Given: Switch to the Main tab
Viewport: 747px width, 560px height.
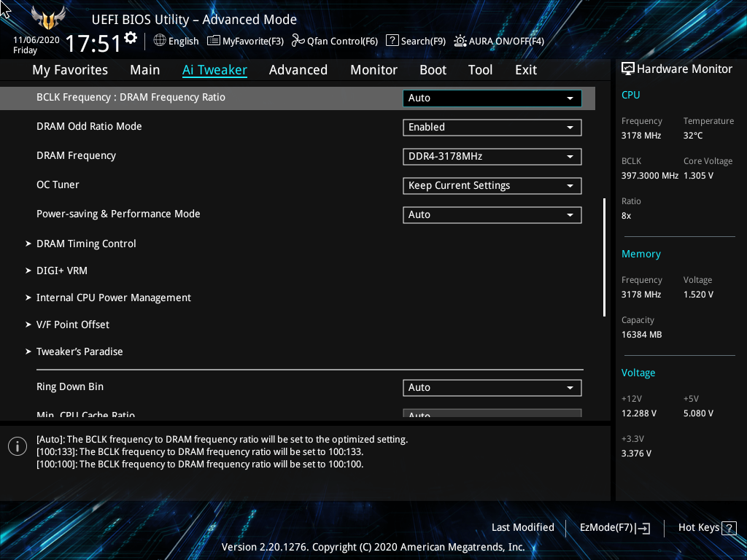Looking at the screenshot, I should (x=145, y=70).
